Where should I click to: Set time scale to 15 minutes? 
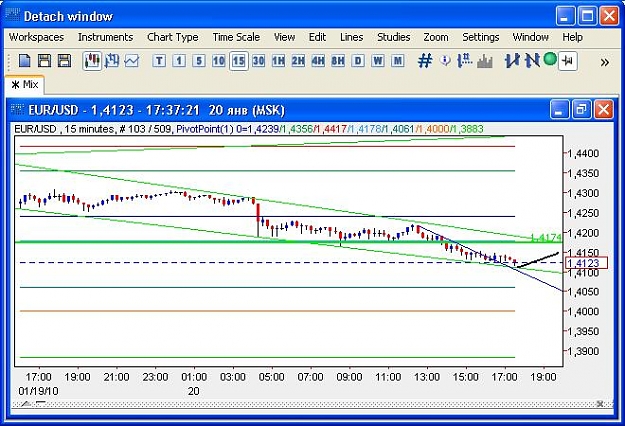[238, 61]
